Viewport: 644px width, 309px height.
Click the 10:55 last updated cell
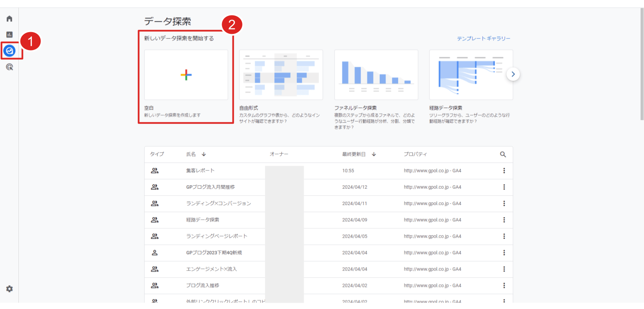click(x=348, y=171)
